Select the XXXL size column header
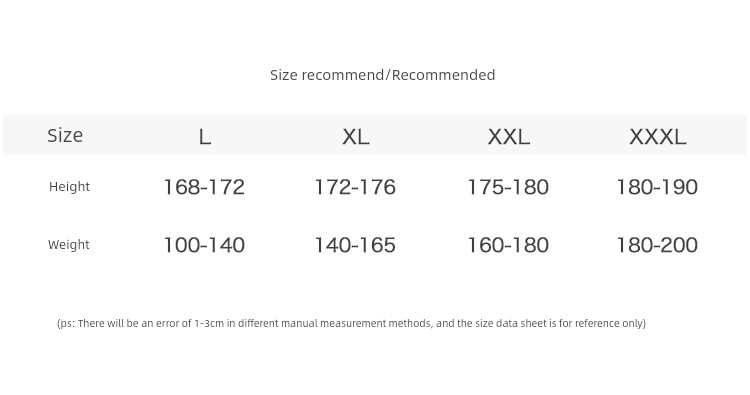 (x=658, y=137)
